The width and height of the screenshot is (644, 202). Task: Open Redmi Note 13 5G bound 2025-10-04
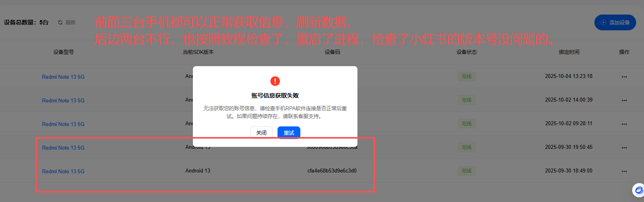click(63, 77)
